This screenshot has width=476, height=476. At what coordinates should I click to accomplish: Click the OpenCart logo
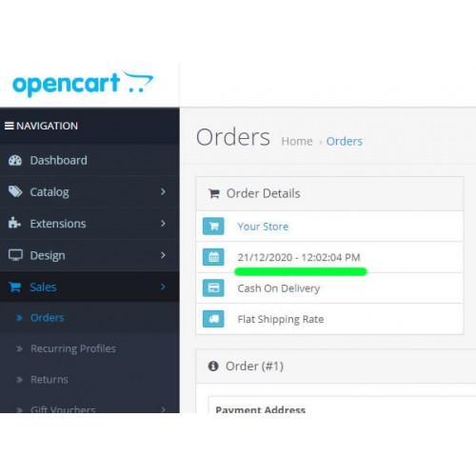[83, 84]
